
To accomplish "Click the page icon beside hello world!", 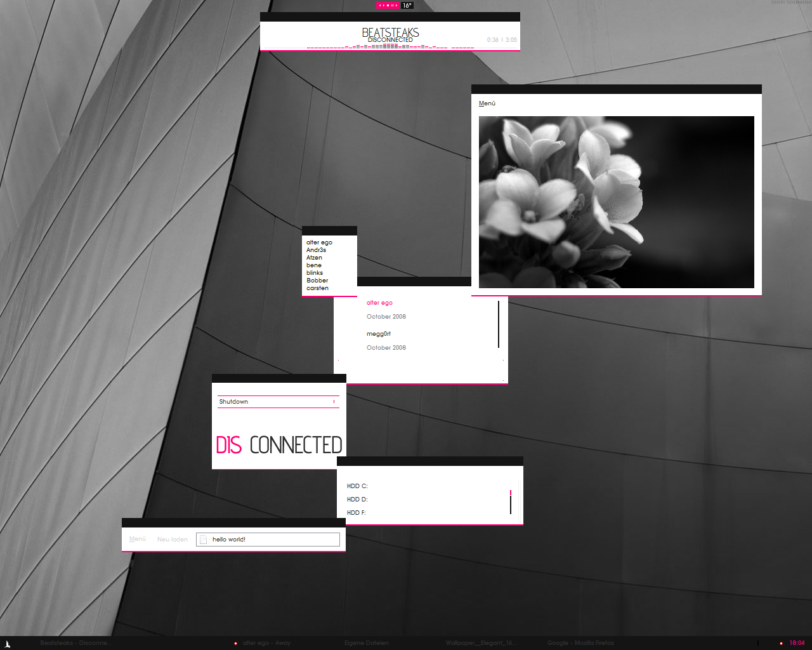I will (204, 540).
